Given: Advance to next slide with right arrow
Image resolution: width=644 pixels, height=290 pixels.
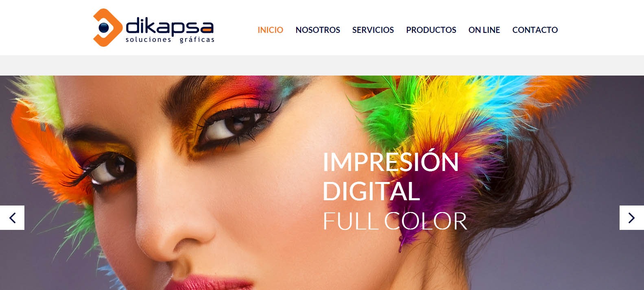Looking at the screenshot, I should pos(631,218).
